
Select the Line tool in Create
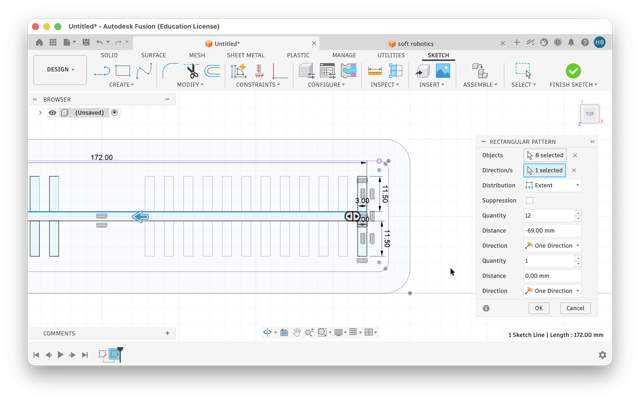102,71
